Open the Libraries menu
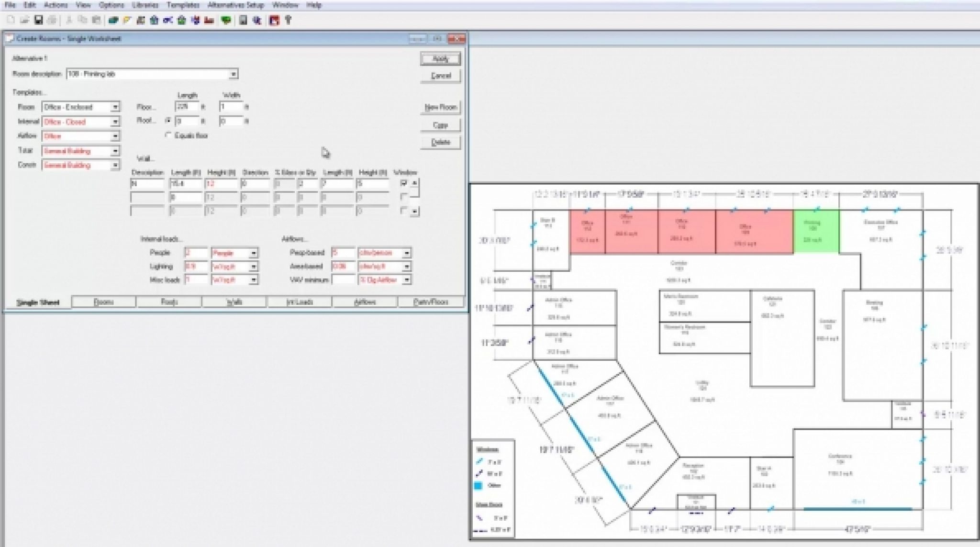 145,5
